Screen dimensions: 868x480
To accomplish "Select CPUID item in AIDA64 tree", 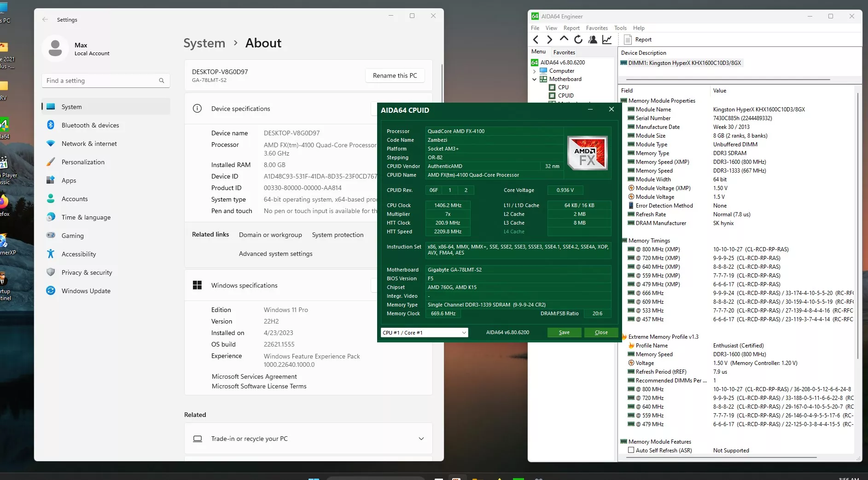I will pyautogui.click(x=565, y=96).
